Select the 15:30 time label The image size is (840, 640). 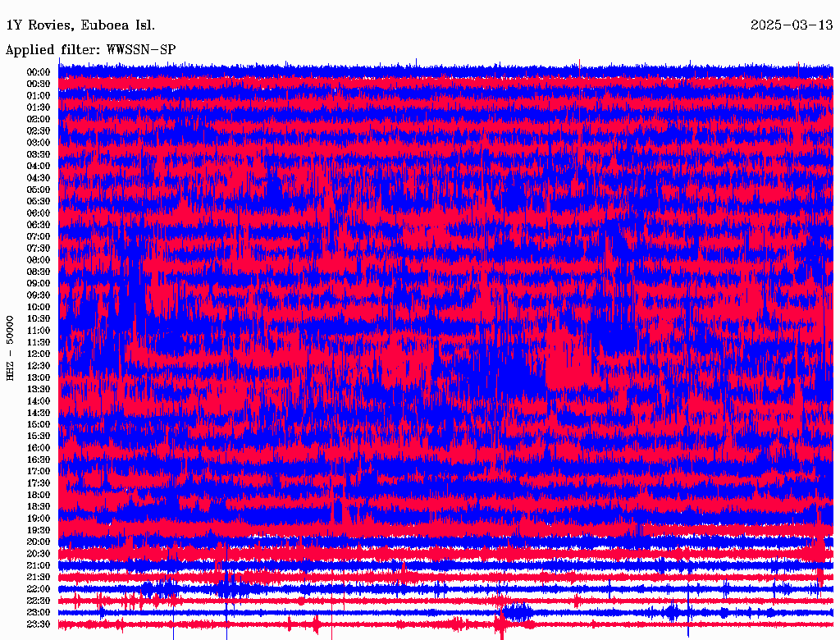(39, 437)
